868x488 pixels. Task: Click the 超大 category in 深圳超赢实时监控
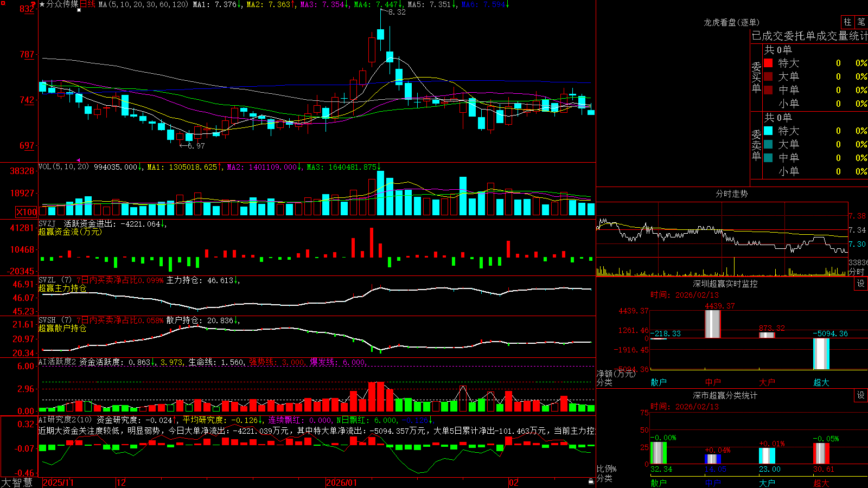pyautogui.click(x=821, y=382)
